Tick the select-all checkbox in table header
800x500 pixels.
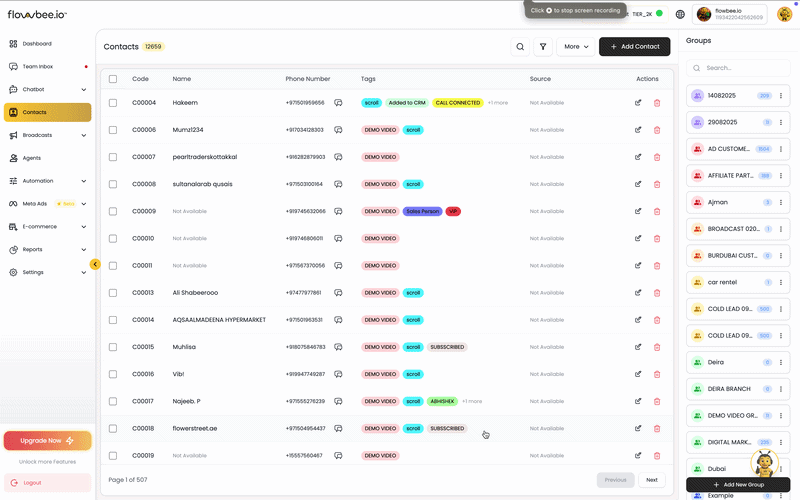click(113, 78)
